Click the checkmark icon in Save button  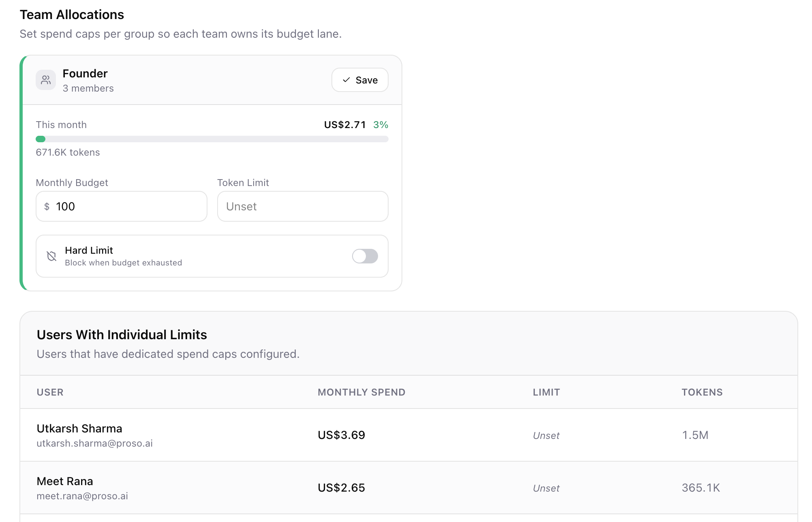click(346, 80)
